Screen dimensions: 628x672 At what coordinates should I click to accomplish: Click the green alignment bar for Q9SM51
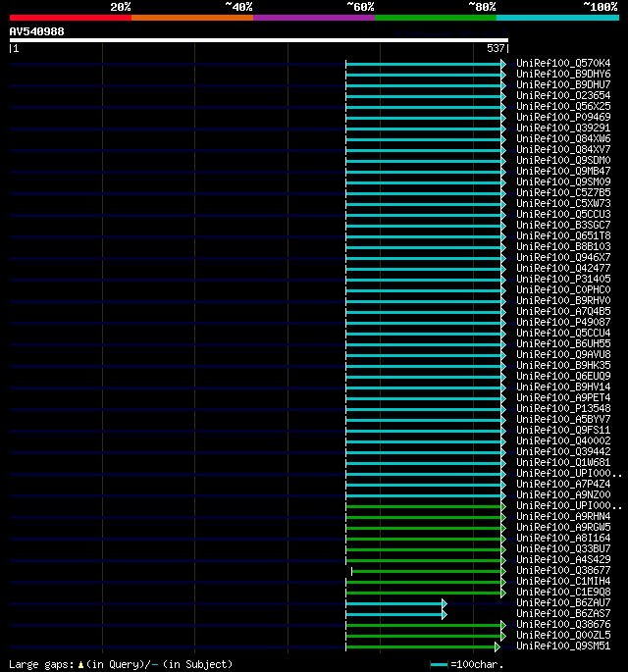point(421,647)
